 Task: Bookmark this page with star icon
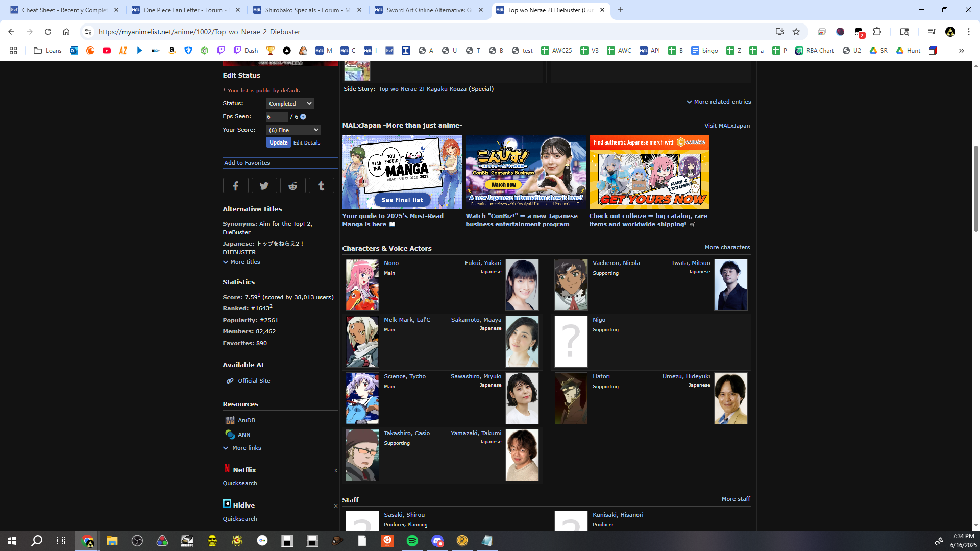(x=796, y=32)
